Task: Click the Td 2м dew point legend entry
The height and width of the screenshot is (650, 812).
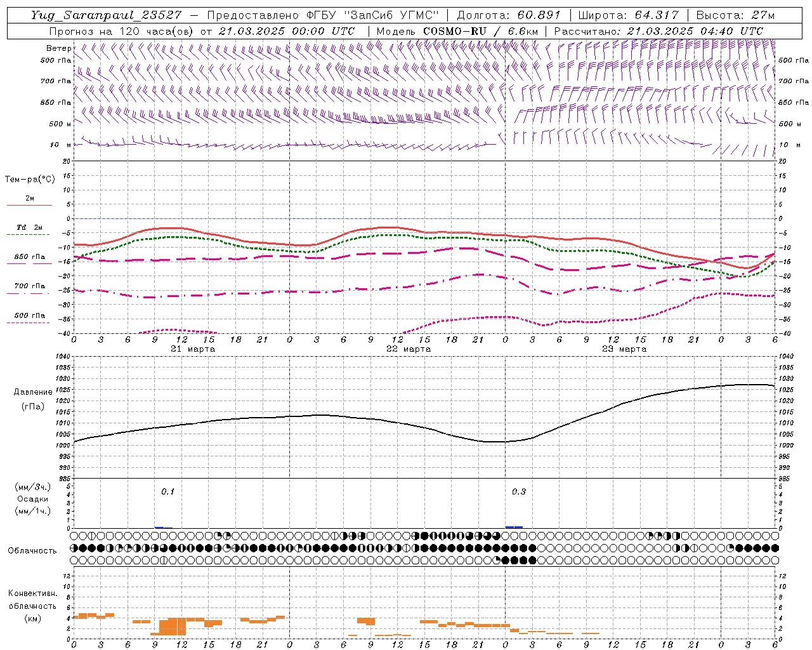Action: click(29, 227)
